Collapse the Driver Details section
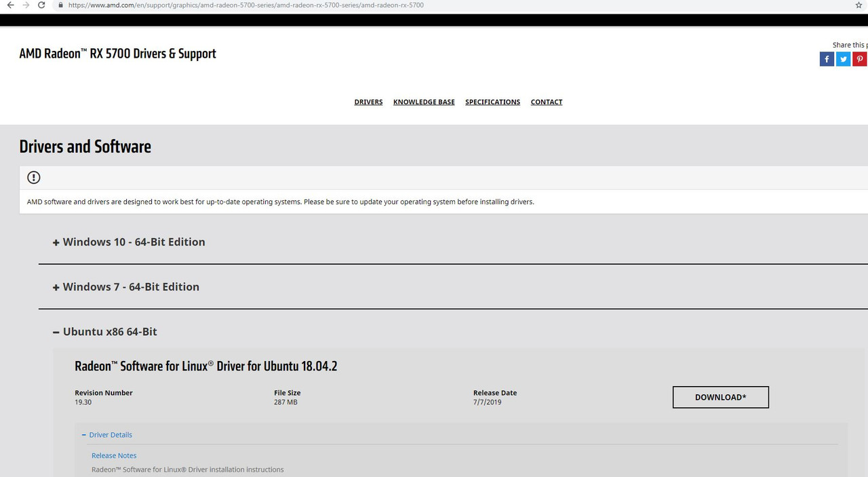The width and height of the screenshot is (868, 477). [106, 435]
